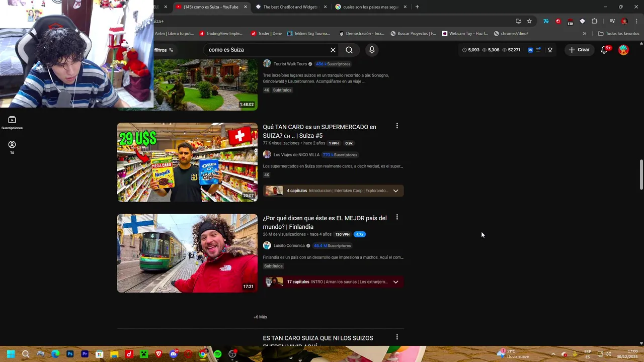
Task: Close the como es Suiza YouTube tab
Action: [x=246, y=7]
